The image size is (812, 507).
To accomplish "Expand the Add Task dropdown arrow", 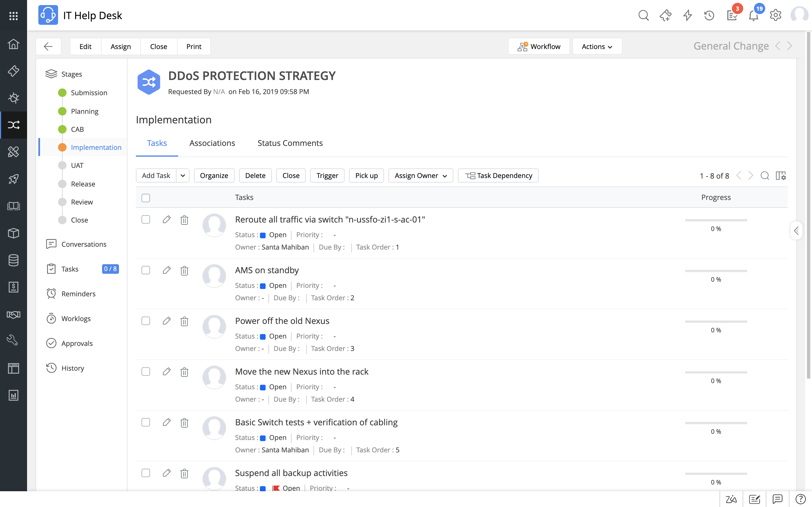I will [183, 176].
